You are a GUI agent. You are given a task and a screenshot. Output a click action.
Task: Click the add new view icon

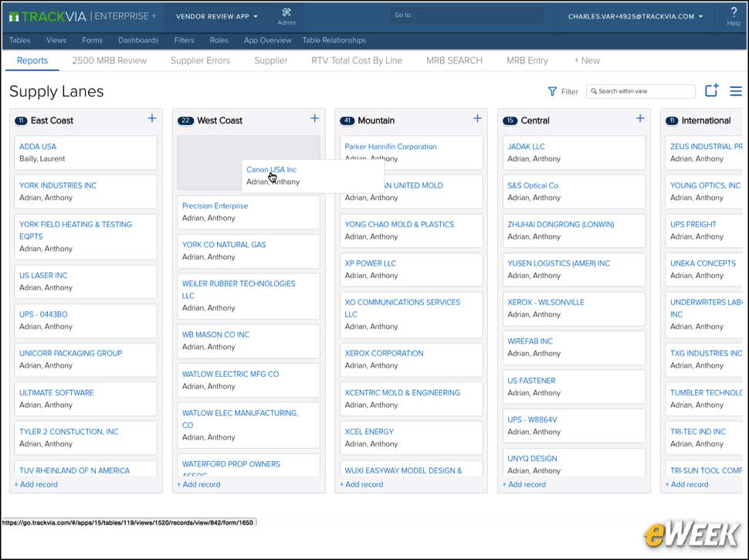[712, 90]
